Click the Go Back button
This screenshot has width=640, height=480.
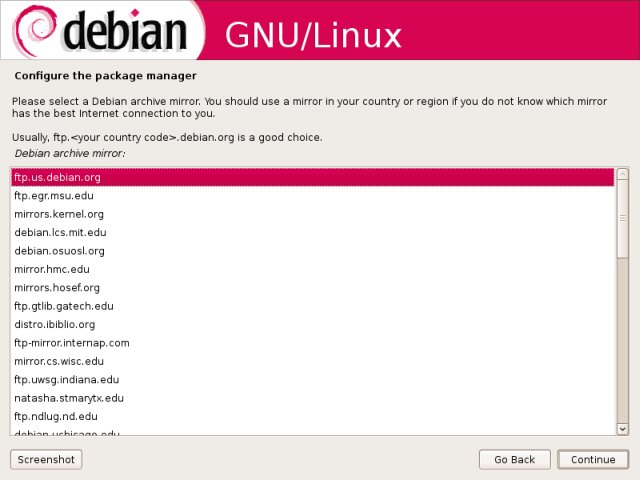(x=515, y=460)
